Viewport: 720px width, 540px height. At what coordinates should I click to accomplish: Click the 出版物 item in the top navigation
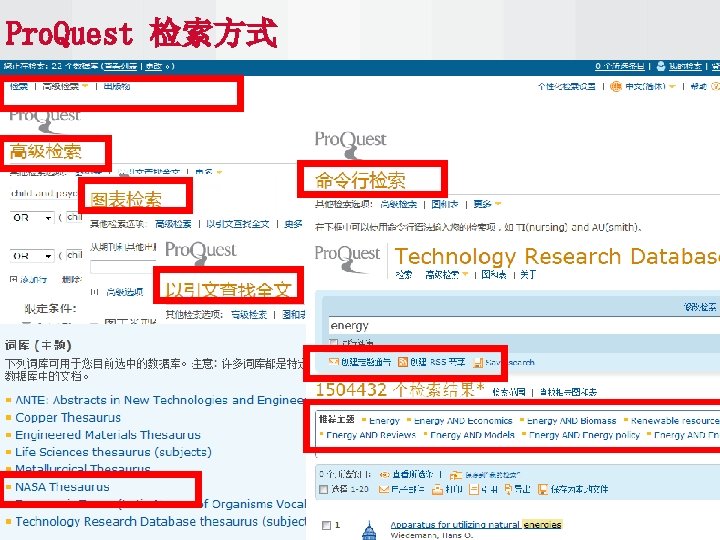click(117, 86)
